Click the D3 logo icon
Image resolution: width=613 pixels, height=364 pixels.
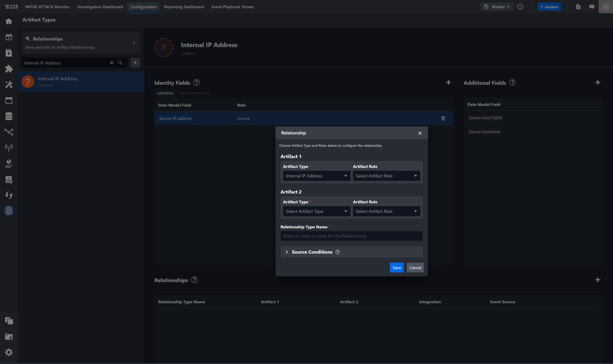[11, 7]
